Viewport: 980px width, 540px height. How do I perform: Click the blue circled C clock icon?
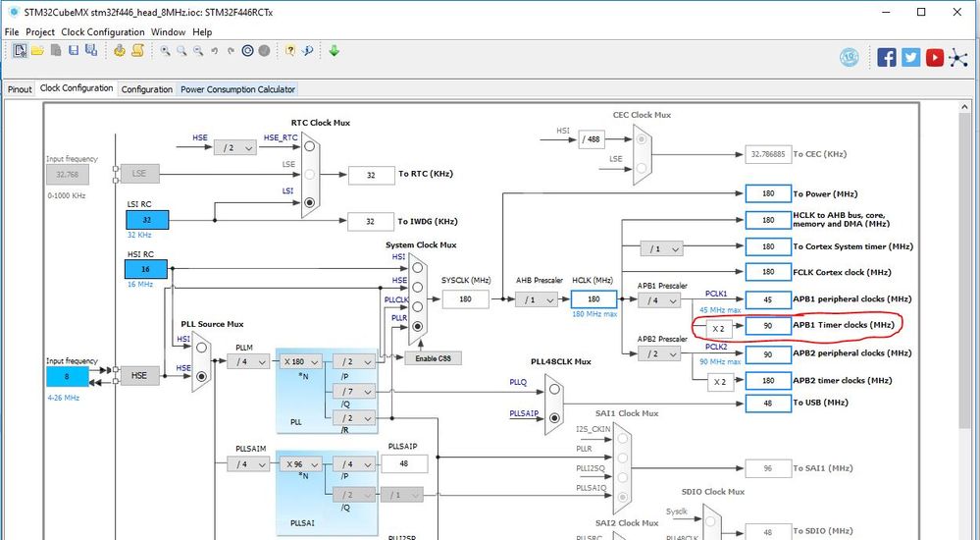click(247, 51)
